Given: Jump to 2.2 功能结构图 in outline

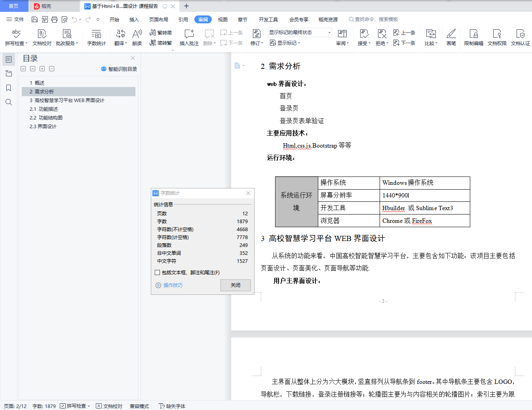Looking at the screenshot, I should (46, 118).
